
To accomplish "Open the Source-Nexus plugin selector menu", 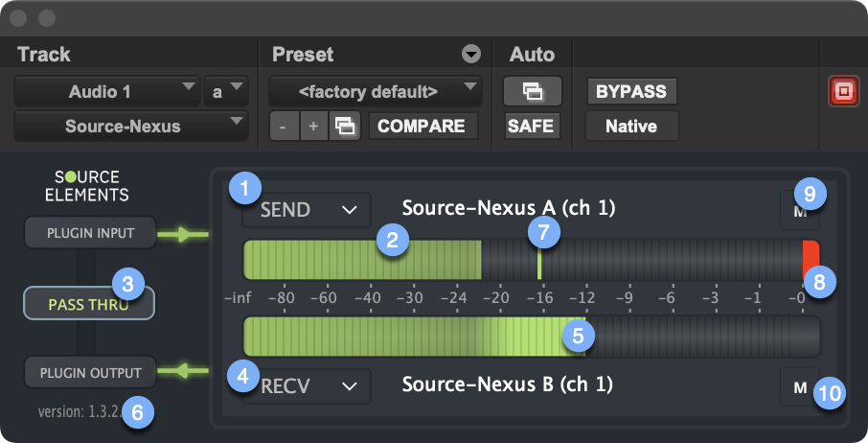I will 130,127.
